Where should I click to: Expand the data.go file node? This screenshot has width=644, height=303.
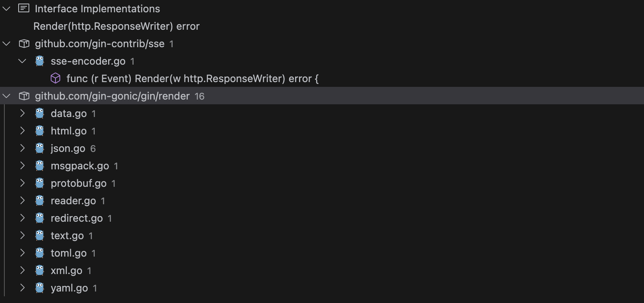point(23,113)
